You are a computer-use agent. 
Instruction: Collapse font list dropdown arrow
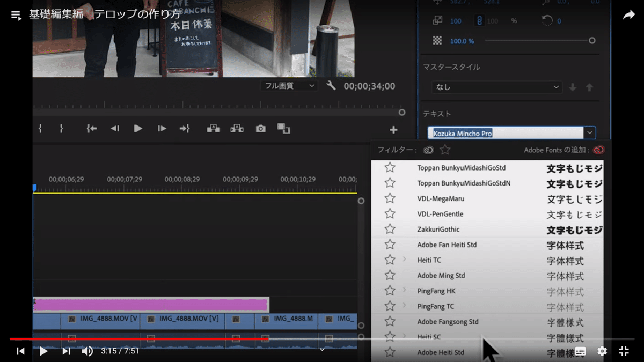590,133
